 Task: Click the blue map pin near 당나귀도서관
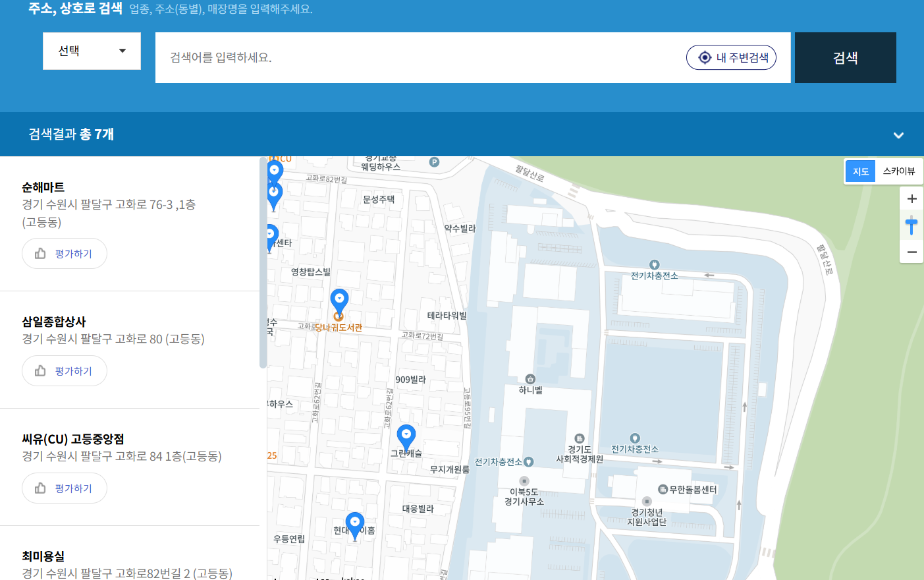(339, 303)
